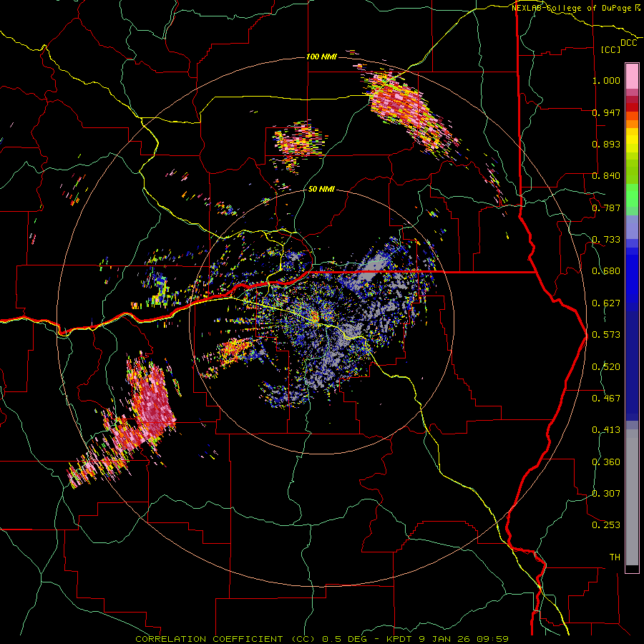Image resolution: width=644 pixels, height=644 pixels.
Task: Click the TH threshold label
Action: 615,557
